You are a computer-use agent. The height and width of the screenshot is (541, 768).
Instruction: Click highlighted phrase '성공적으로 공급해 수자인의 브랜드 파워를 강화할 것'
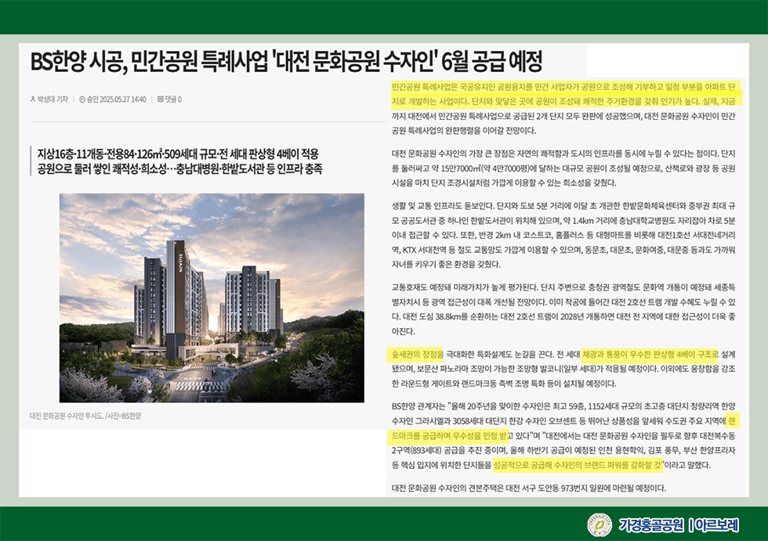coord(578,465)
